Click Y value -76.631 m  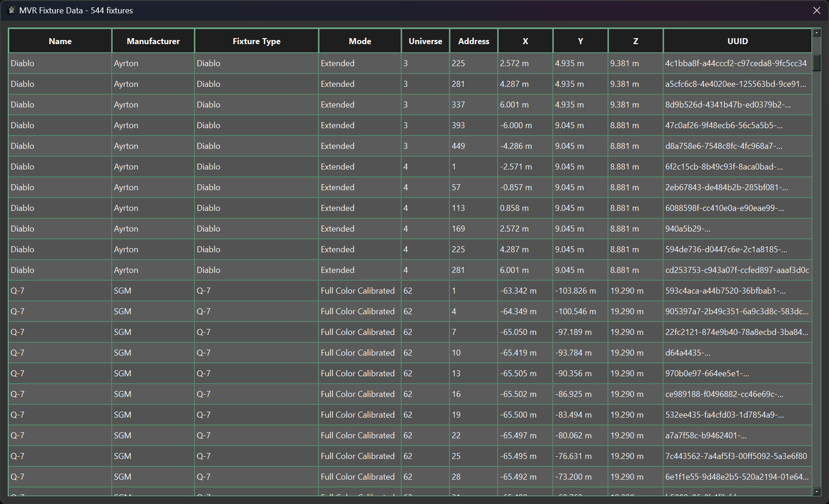point(580,456)
